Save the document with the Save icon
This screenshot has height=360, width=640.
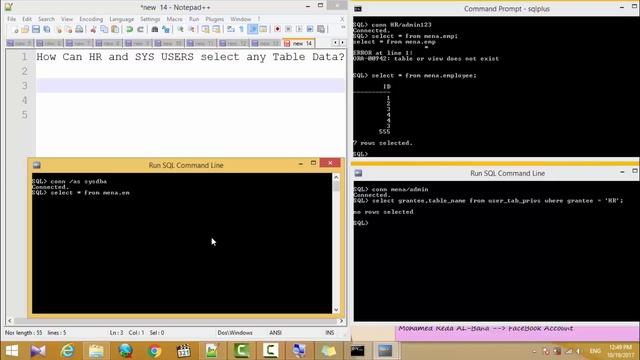tap(36, 29)
